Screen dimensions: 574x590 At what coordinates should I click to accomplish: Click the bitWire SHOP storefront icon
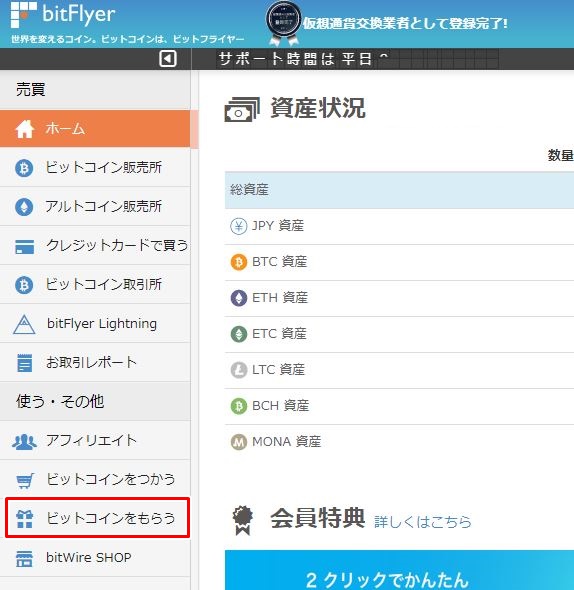[x=24, y=558]
